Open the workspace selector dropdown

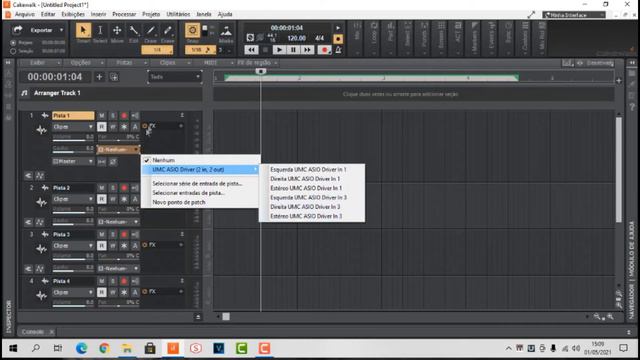[x=574, y=15]
